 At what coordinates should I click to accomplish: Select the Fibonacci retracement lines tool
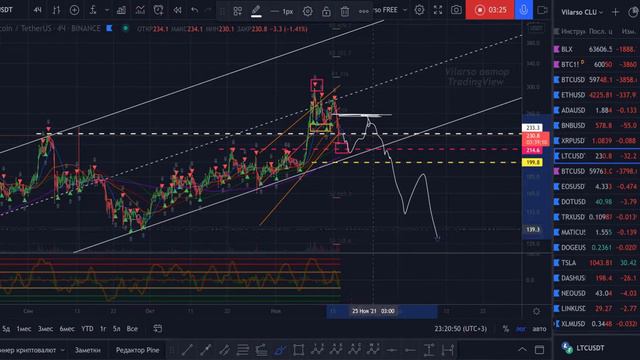click(243, 350)
